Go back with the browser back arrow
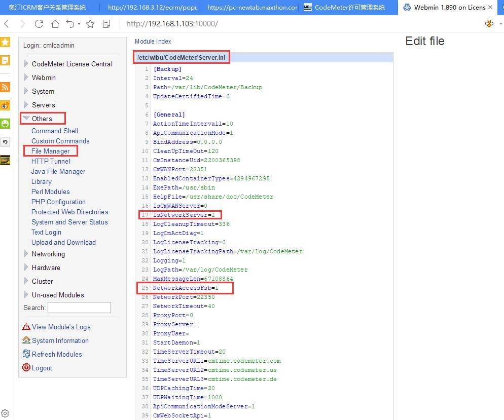 [7, 24]
